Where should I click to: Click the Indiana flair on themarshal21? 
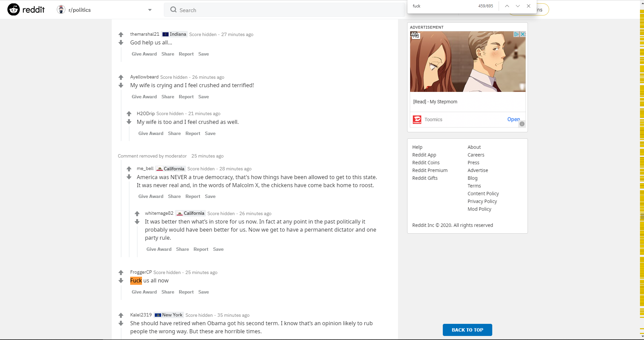point(174,34)
